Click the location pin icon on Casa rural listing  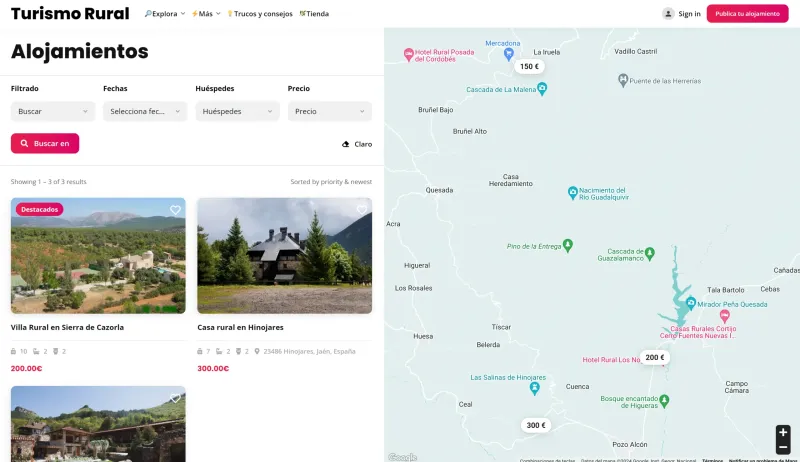(257, 351)
